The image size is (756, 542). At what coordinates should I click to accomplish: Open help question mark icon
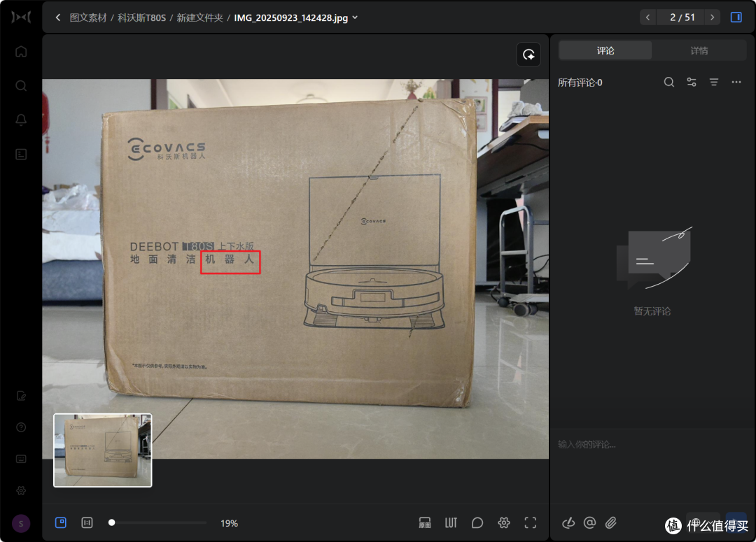tap(21, 427)
